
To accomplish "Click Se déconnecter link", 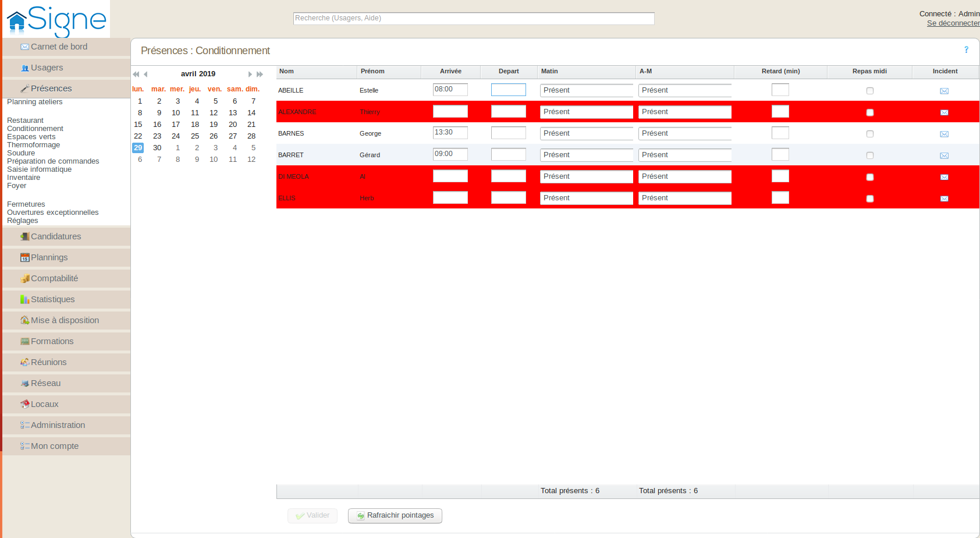I will [953, 23].
